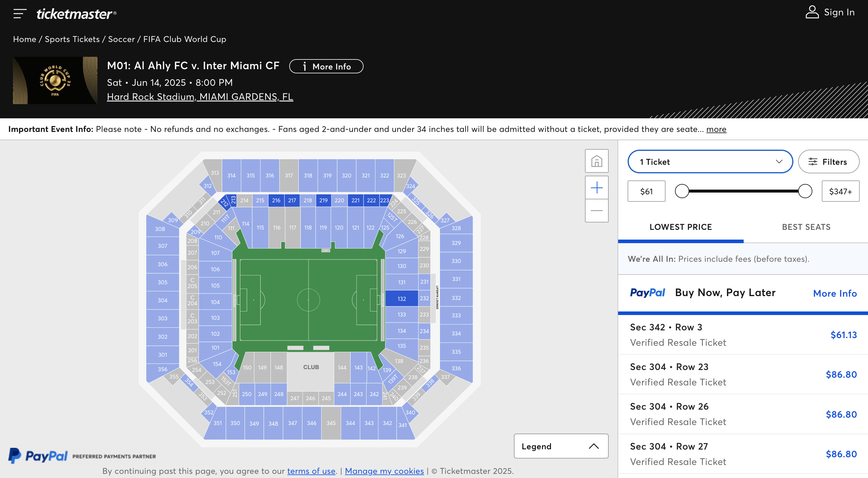This screenshot has width=868, height=478.
Task: Open the hamburger navigation menu
Action: click(x=20, y=14)
